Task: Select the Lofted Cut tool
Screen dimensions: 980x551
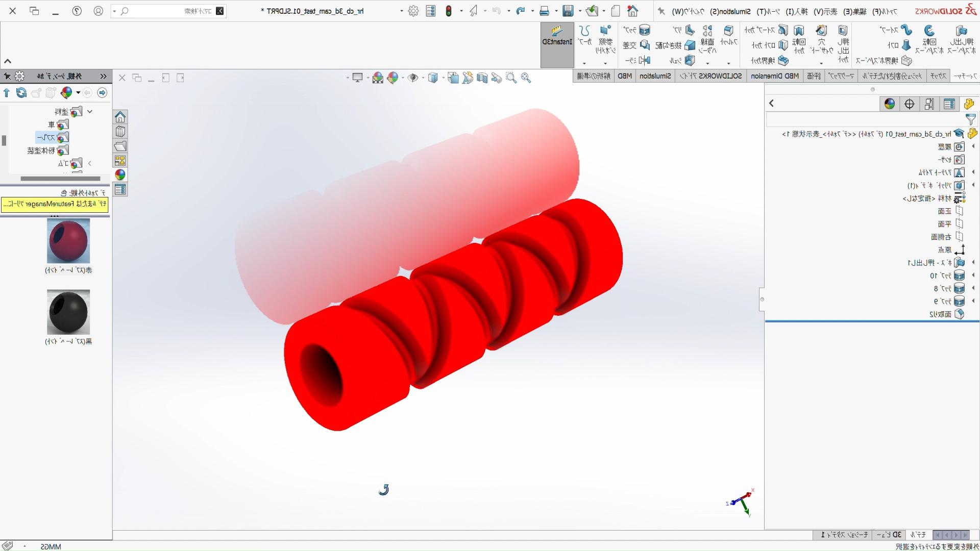Action: pyautogui.click(x=770, y=45)
